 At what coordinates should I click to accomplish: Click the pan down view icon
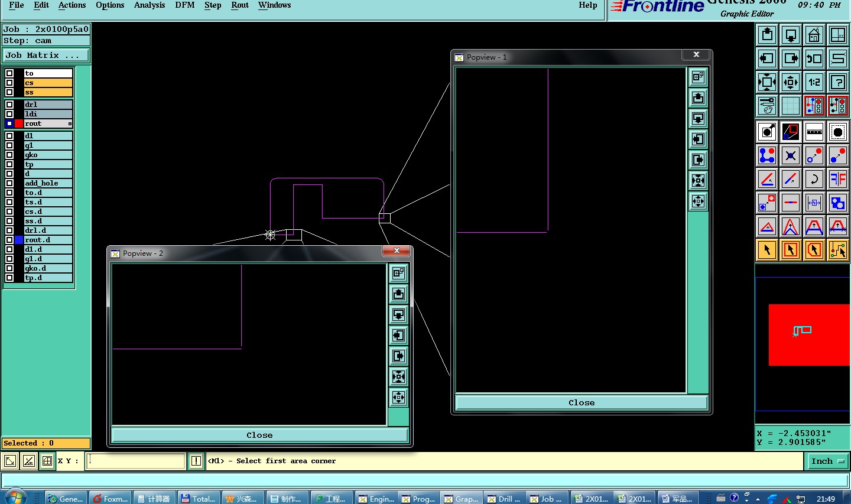coord(791,35)
